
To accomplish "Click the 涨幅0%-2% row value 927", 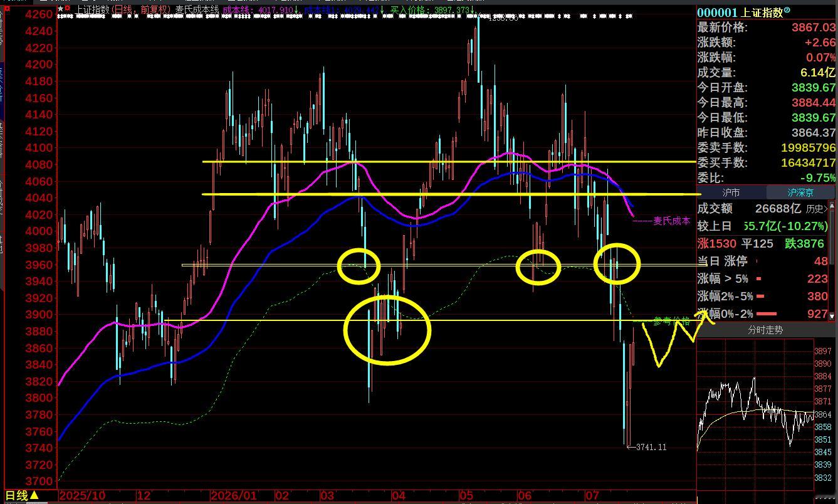I will pos(817,314).
